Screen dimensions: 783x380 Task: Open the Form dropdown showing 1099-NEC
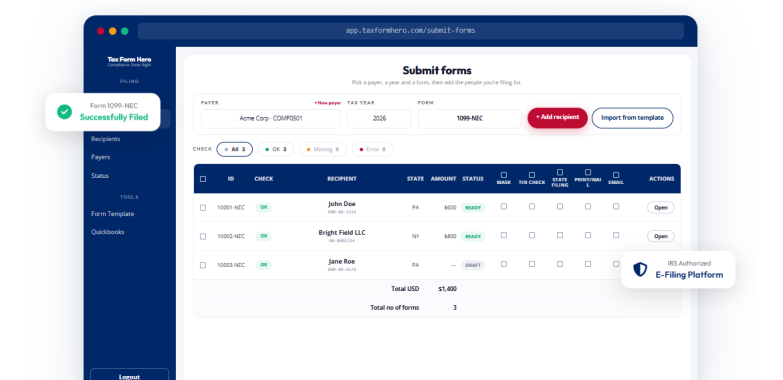click(x=469, y=119)
